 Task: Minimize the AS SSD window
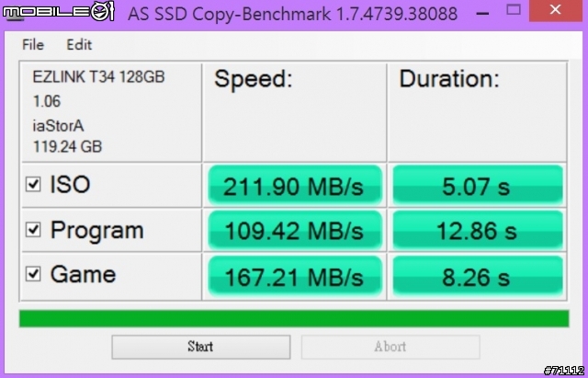(x=483, y=13)
